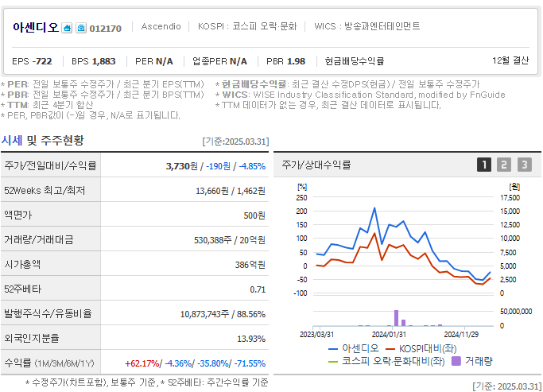Select 1Y return -71.55%
This screenshot has width=543, height=392.
pyautogui.click(x=250, y=363)
